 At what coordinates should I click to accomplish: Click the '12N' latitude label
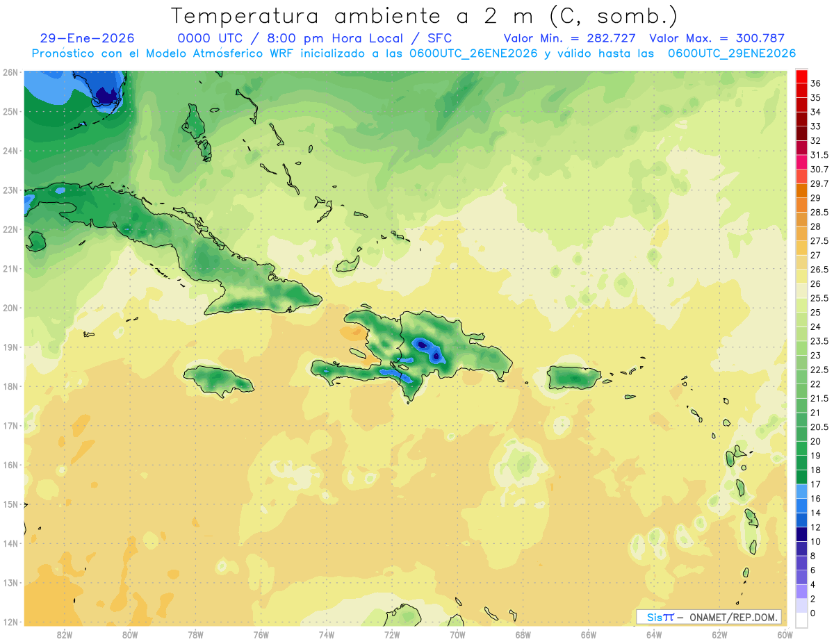pyautogui.click(x=10, y=622)
